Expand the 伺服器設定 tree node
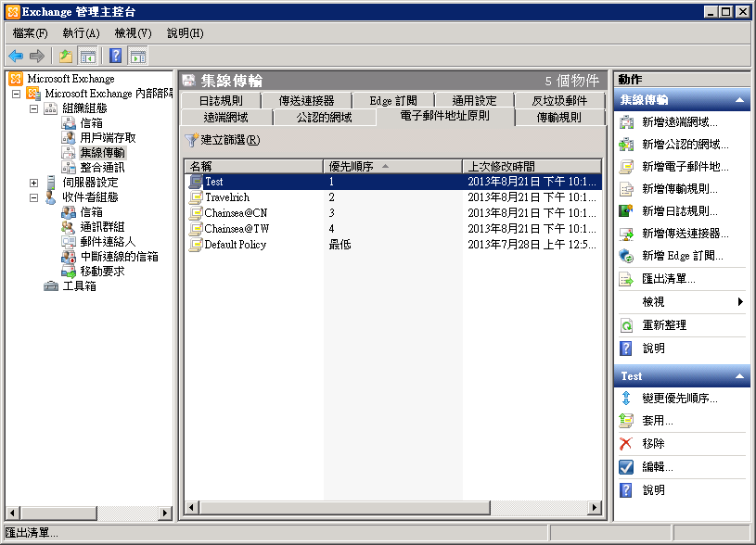Viewport: 756px width, 545px height. (33, 183)
